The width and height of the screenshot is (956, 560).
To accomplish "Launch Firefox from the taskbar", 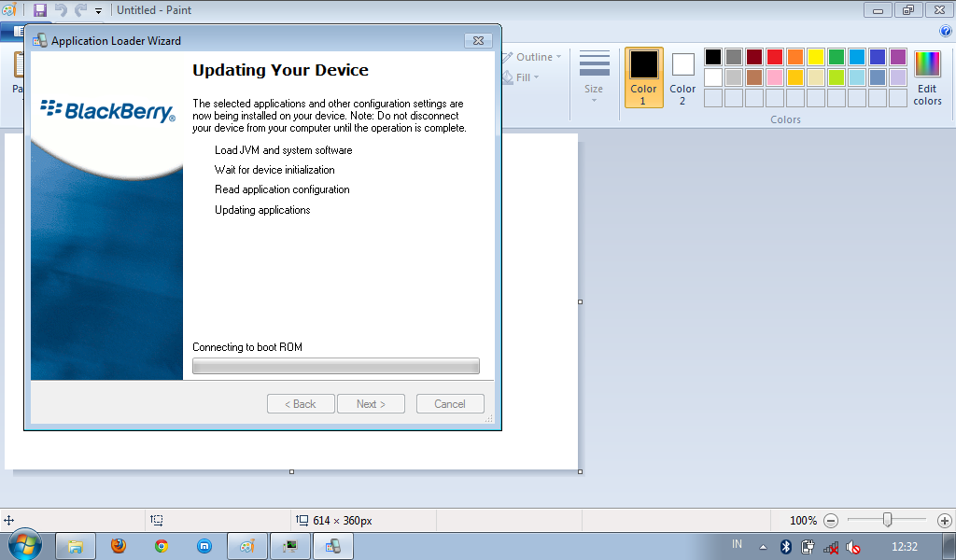I will (x=119, y=546).
